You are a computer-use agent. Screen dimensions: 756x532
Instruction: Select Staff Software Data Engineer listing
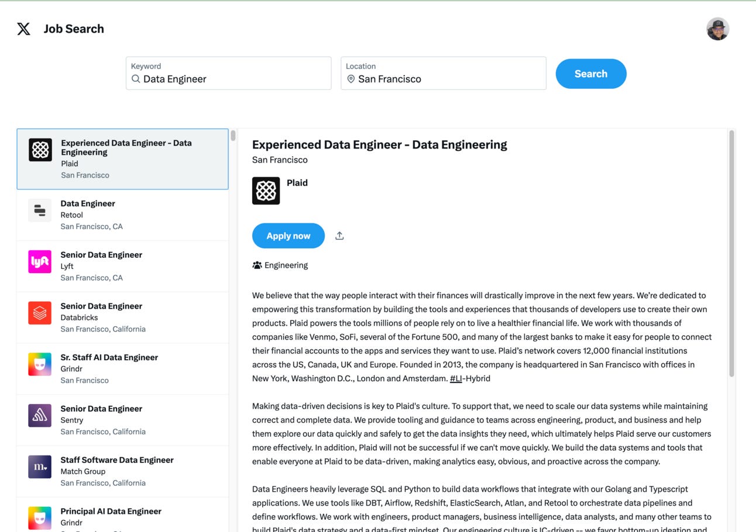pyautogui.click(x=122, y=471)
